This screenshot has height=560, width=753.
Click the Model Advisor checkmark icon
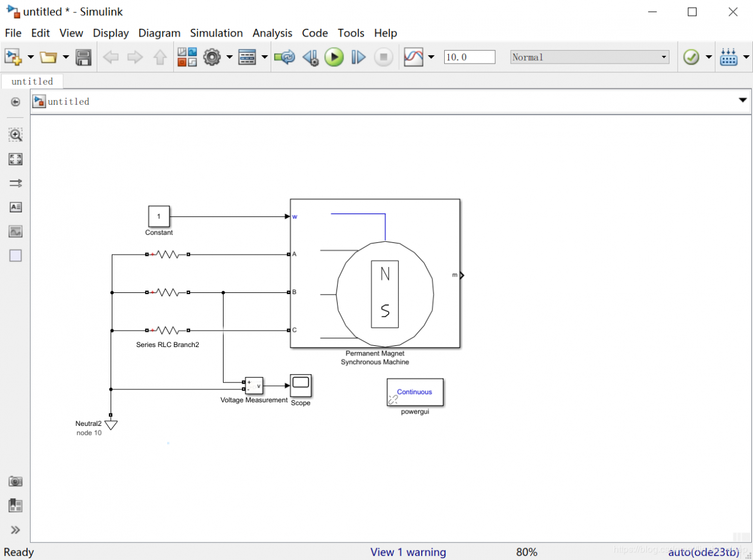click(x=691, y=57)
